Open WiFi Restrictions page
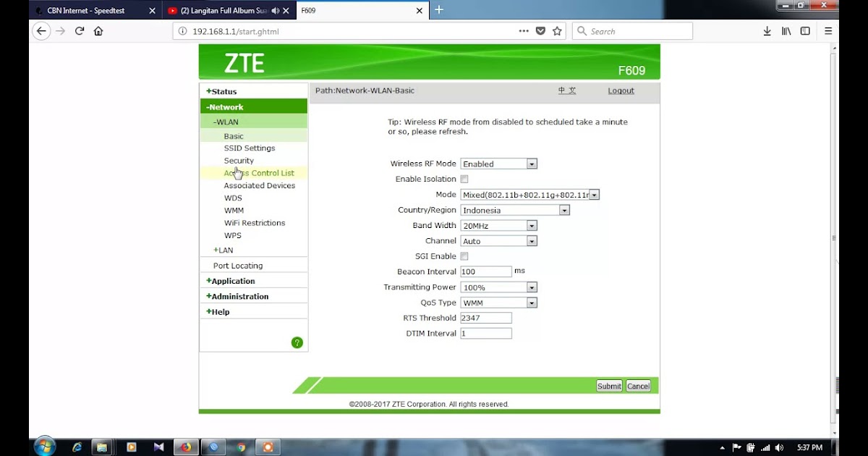 click(255, 223)
